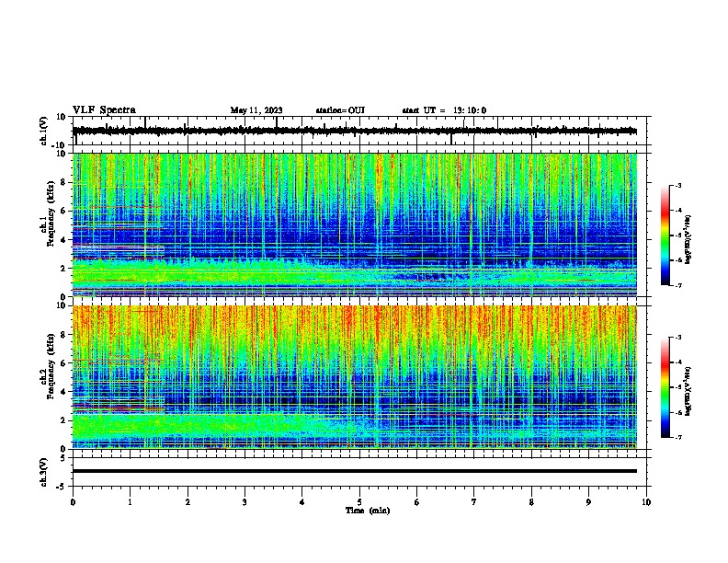Image resolution: width=728 pixels, height=563 pixels.
Task: Click the time axis tick label '10'
Action: [646, 502]
